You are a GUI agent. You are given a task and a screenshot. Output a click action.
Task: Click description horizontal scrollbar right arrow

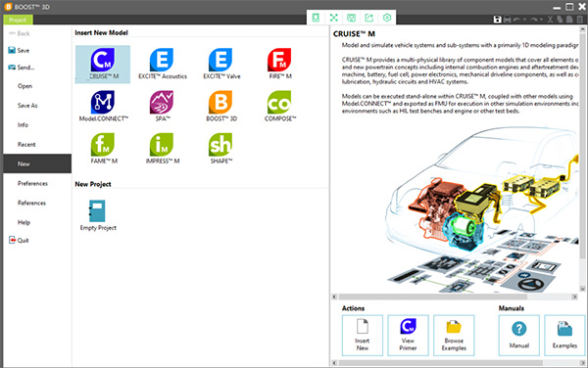pos(574,297)
